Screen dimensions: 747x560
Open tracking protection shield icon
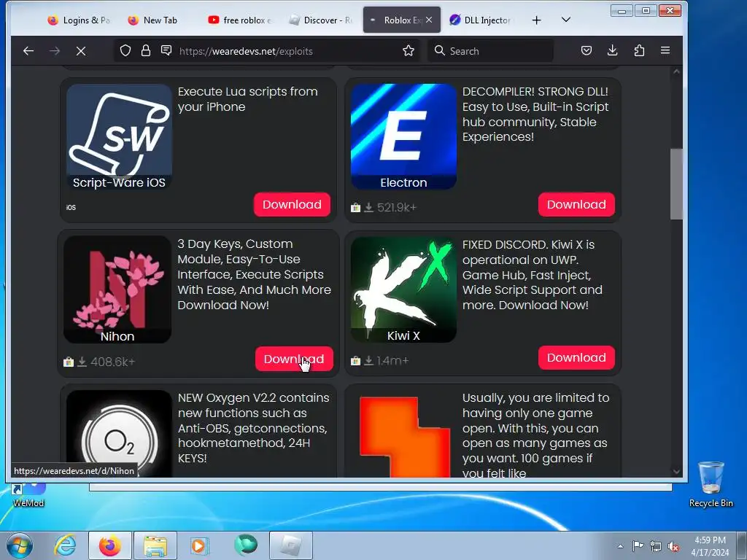click(x=125, y=51)
